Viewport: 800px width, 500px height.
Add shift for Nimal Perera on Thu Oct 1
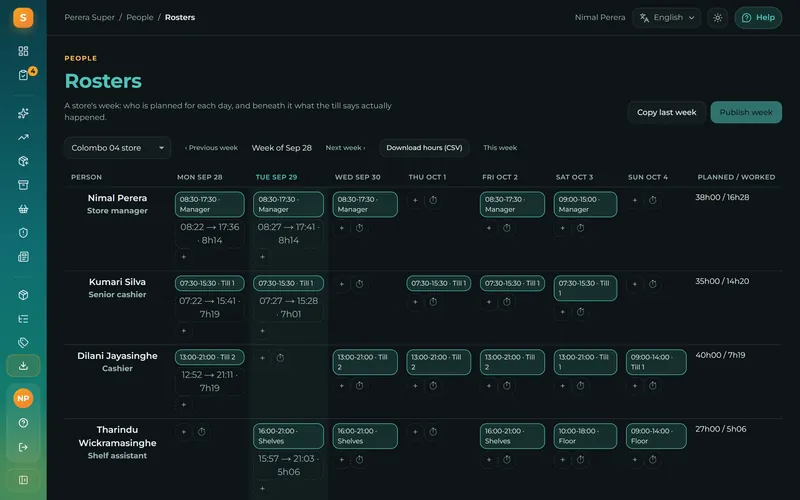(x=415, y=201)
